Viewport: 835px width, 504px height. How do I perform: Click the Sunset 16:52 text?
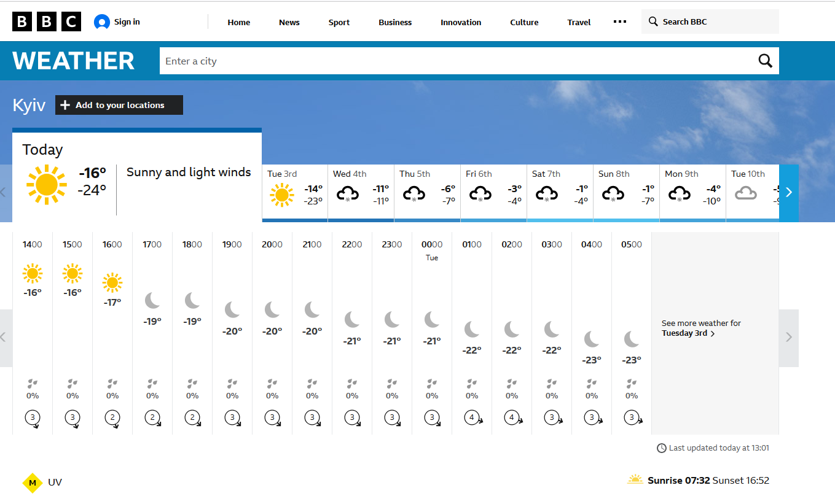[x=740, y=481]
